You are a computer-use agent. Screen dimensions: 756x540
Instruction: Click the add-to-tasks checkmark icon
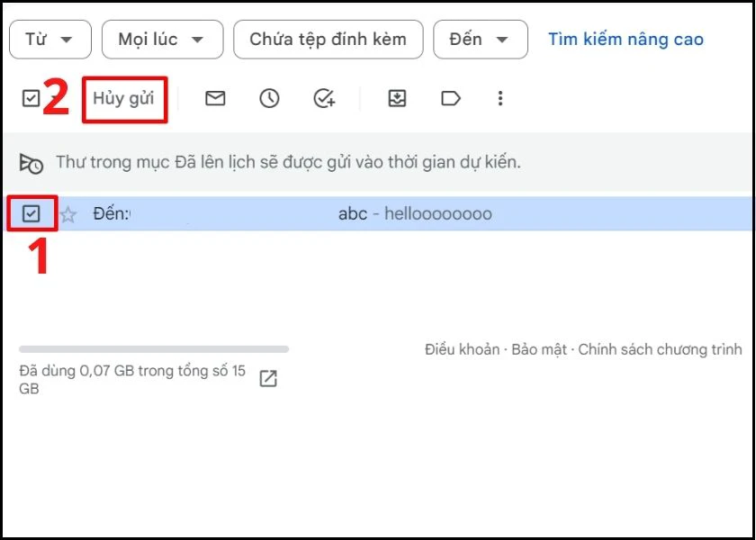click(x=324, y=99)
